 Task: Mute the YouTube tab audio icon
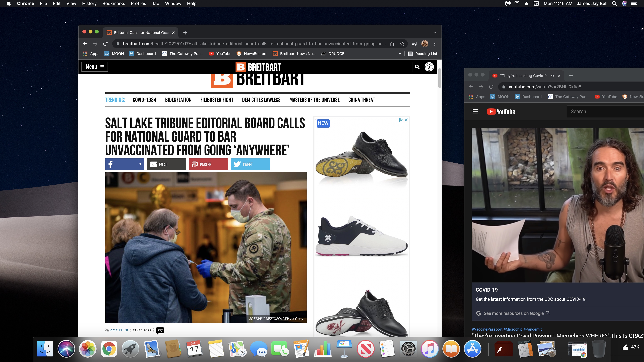click(x=552, y=76)
